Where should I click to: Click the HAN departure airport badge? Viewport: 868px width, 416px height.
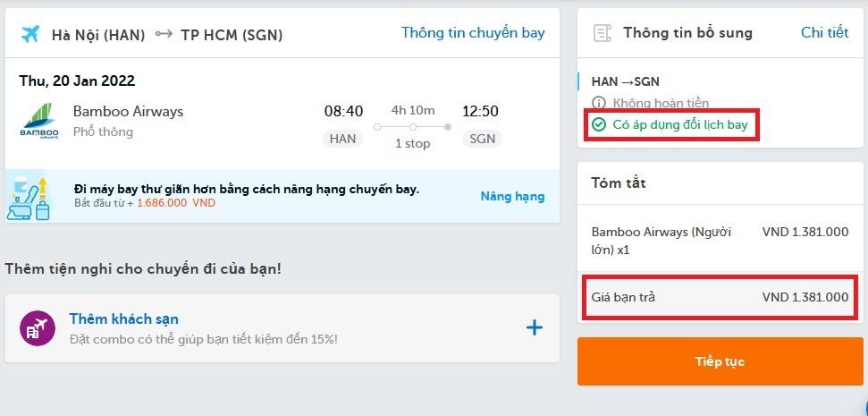[343, 139]
